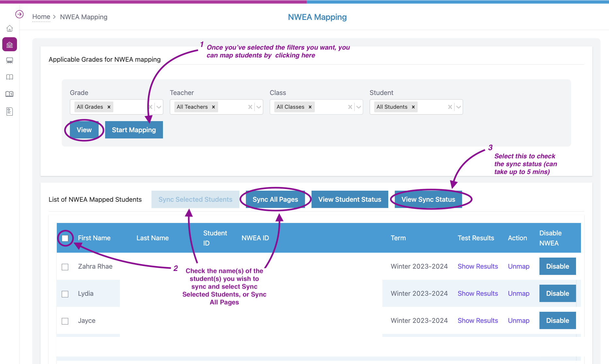
Task: Open View Sync Status
Action: (428, 199)
